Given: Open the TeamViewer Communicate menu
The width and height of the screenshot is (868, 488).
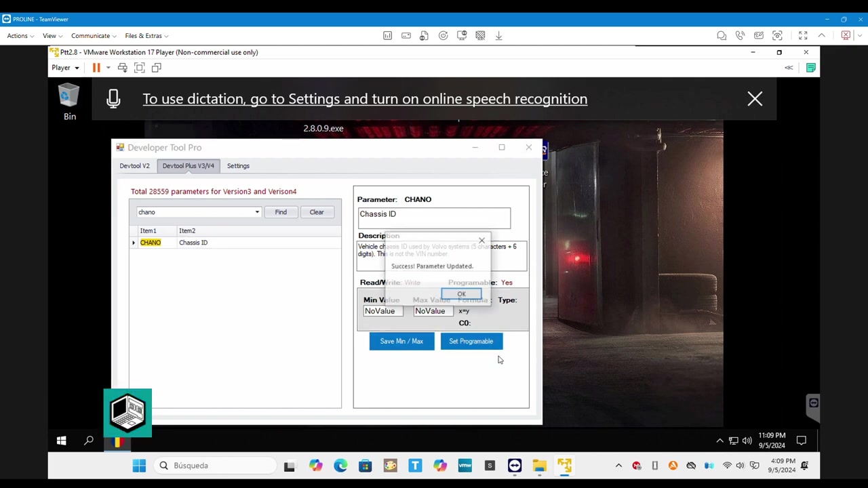Looking at the screenshot, I should (93, 36).
